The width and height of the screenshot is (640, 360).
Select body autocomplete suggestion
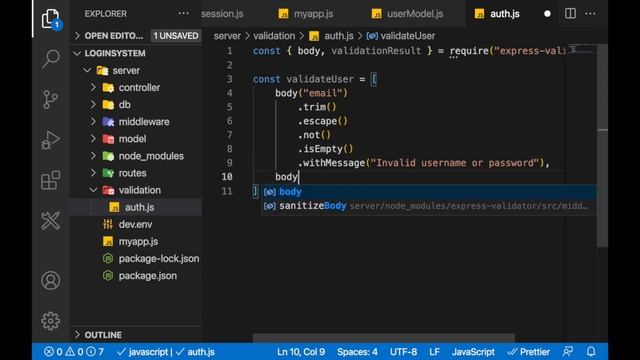[x=429, y=191]
